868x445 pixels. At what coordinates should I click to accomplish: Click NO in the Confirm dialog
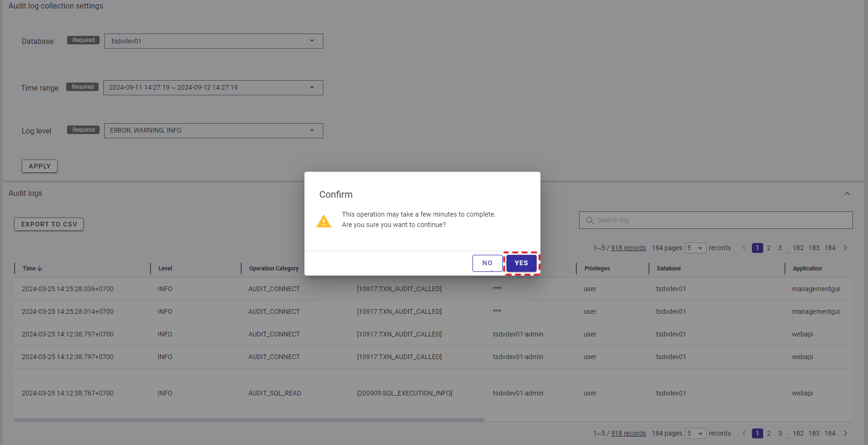click(x=487, y=263)
